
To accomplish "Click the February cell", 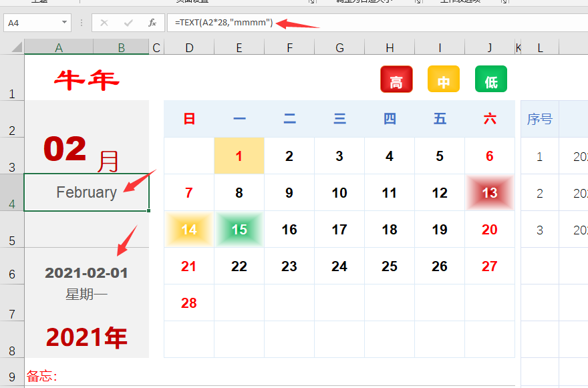I will pos(87,192).
